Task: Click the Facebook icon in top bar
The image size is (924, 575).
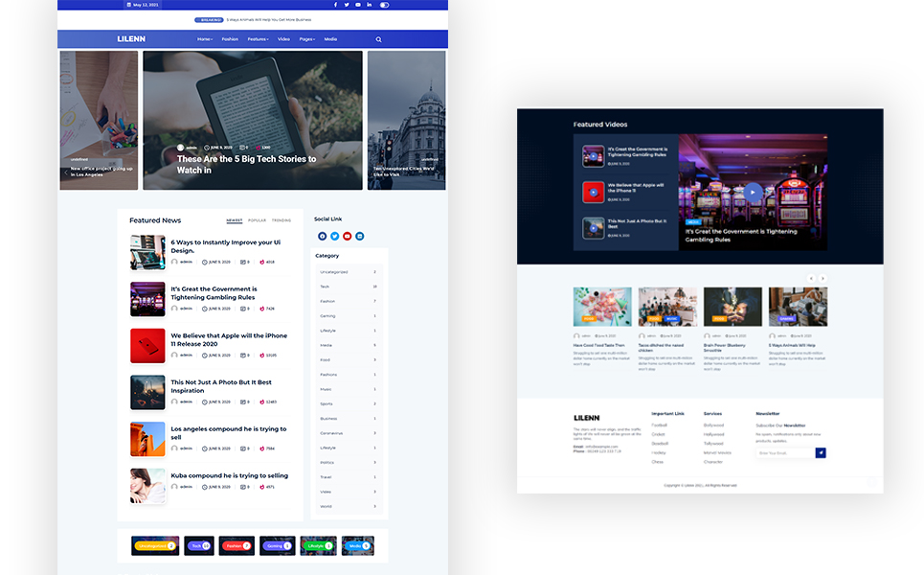Action: click(336, 5)
